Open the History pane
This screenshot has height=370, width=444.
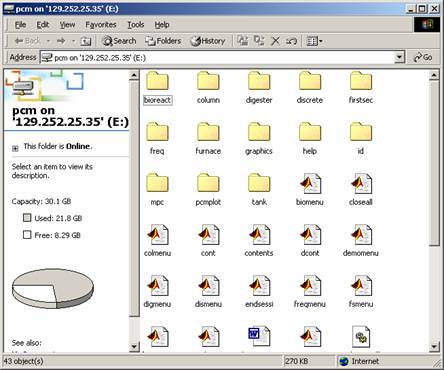tap(207, 41)
